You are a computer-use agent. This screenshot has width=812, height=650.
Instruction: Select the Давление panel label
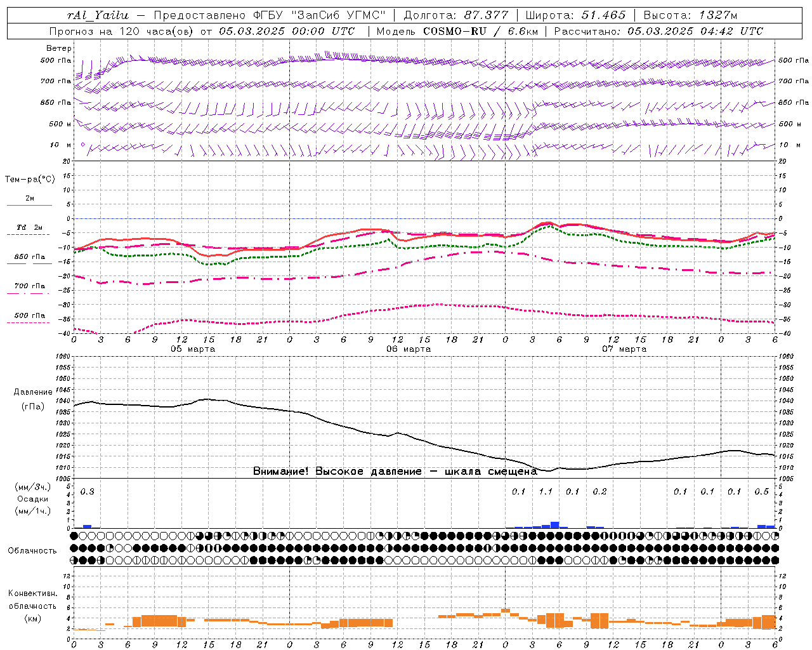32,392
